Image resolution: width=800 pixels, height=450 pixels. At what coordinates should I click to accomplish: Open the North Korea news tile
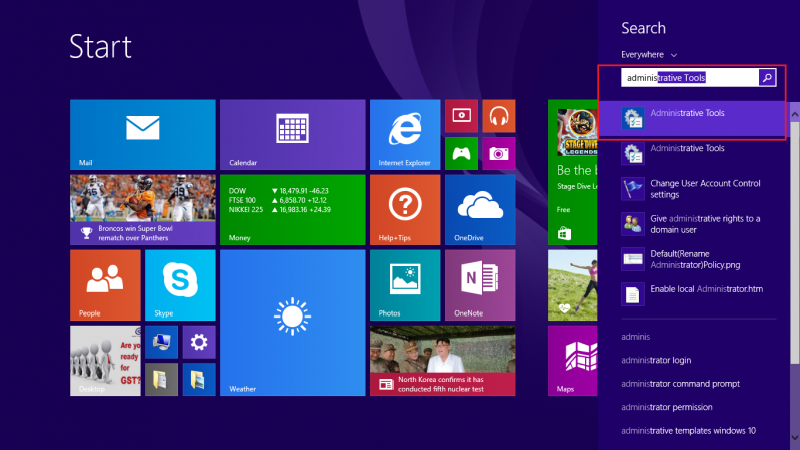click(x=443, y=361)
